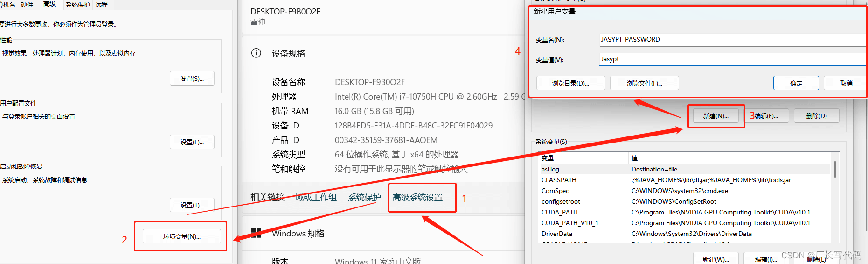This screenshot has height=264, width=868.
Task: Click 设置(S)... under the 性能 section
Action: tap(192, 78)
